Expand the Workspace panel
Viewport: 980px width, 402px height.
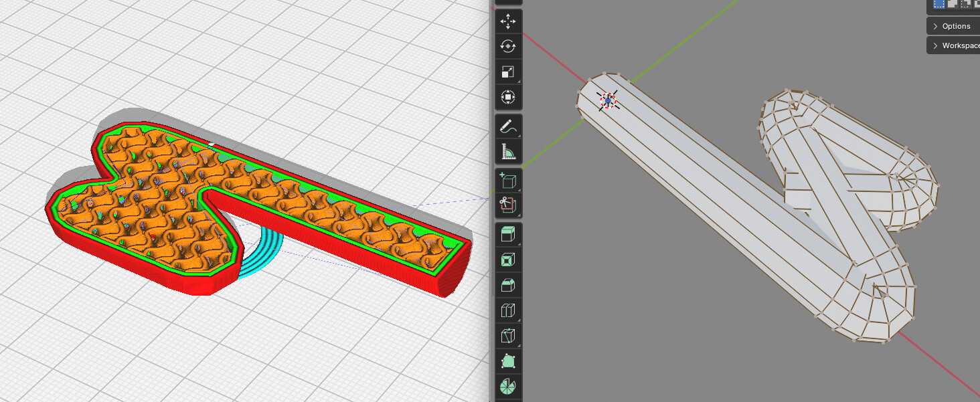click(x=953, y=45)
